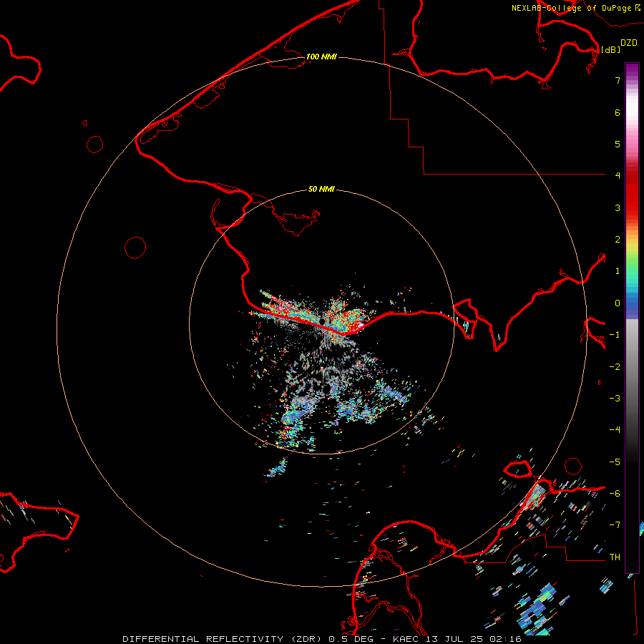The width and height of the screenshot is (644, 644).
Task: Click the 0 value on the color scale
Action: click(618, 303)
